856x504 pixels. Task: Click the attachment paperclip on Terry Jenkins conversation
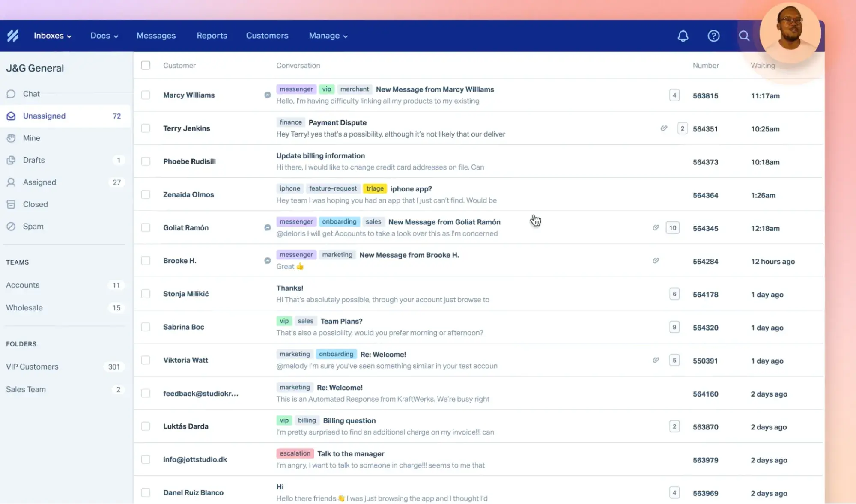click(x=664, y=128)
